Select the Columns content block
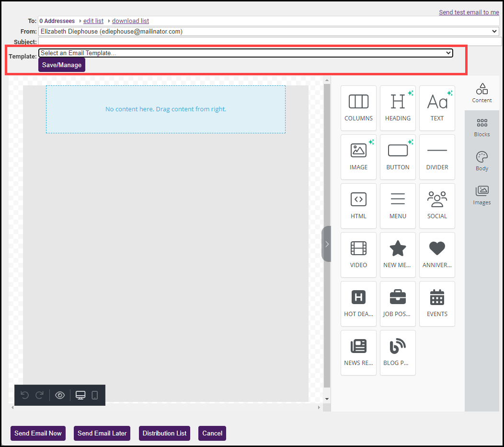The width and height of the screenshot is (504, 447). pyautogui.click(x=358, y=108)
